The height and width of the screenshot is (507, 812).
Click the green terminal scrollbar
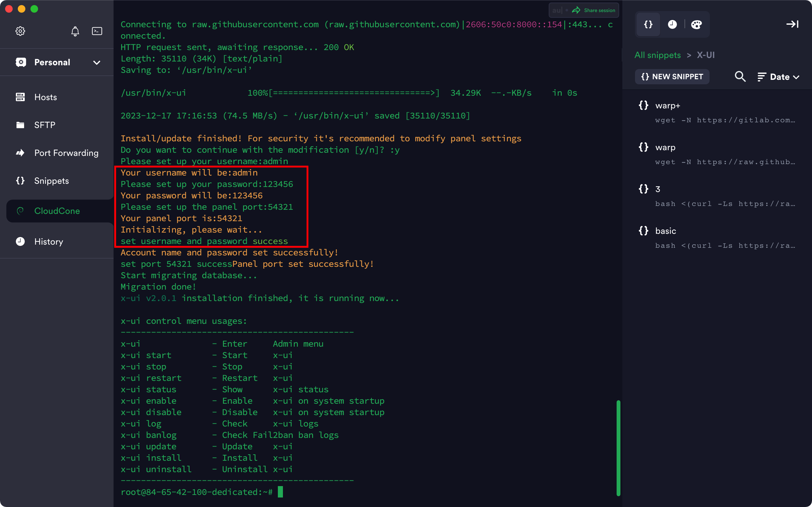click(x=618, y=448)
